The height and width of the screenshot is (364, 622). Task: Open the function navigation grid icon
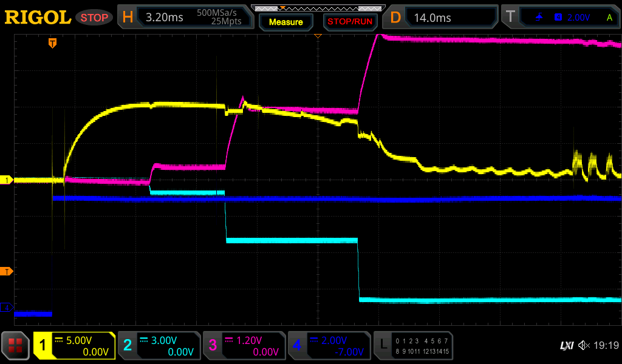(15, 346)
